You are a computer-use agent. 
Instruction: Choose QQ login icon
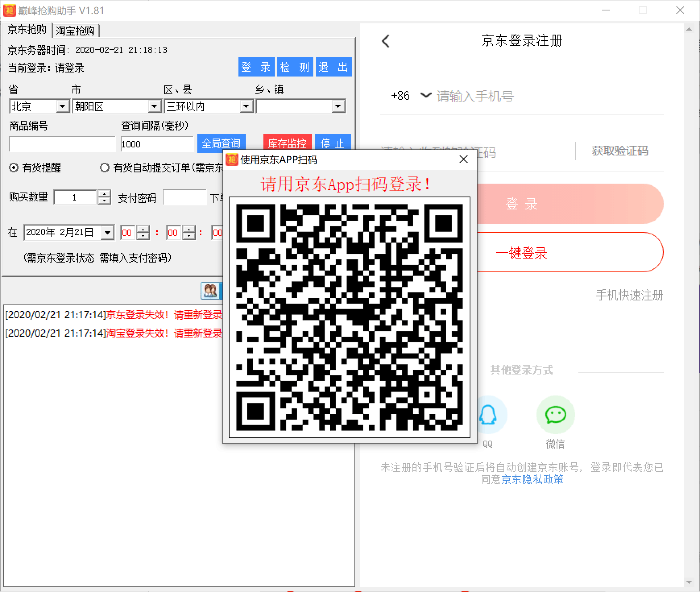click(x=488, y=415)
